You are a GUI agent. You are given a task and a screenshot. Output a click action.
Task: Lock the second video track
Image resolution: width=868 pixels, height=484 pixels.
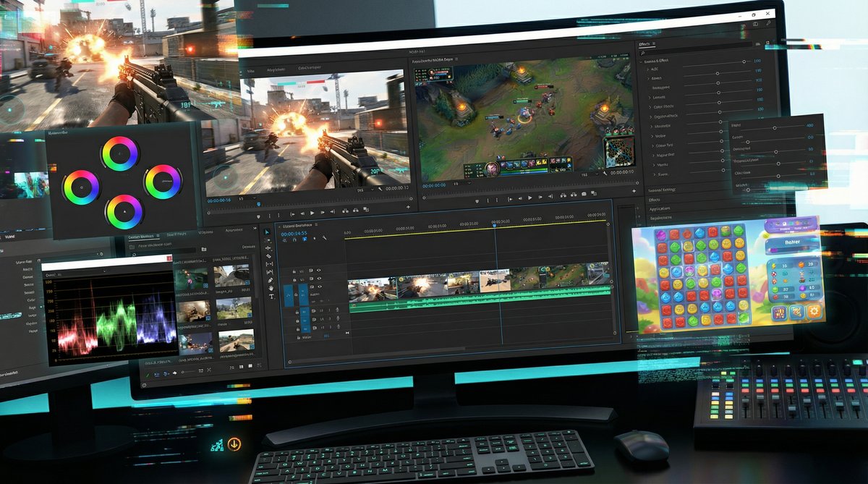[294, 280]
